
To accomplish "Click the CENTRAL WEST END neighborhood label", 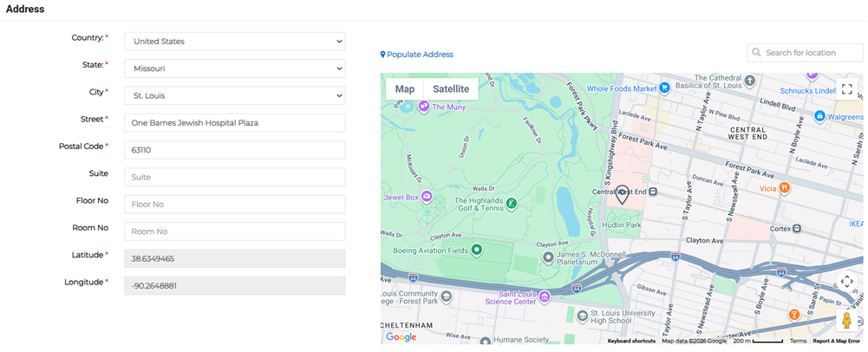I will pos(747,133).
